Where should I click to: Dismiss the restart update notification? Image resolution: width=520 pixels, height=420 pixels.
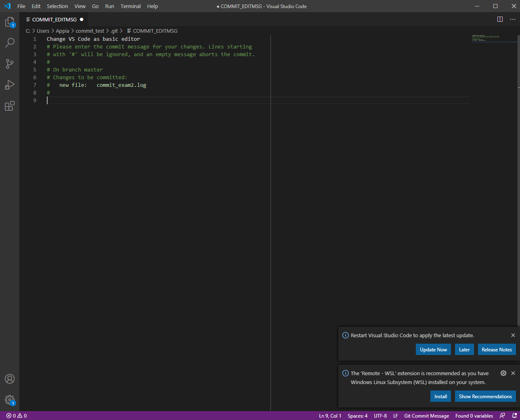point(513,335)
